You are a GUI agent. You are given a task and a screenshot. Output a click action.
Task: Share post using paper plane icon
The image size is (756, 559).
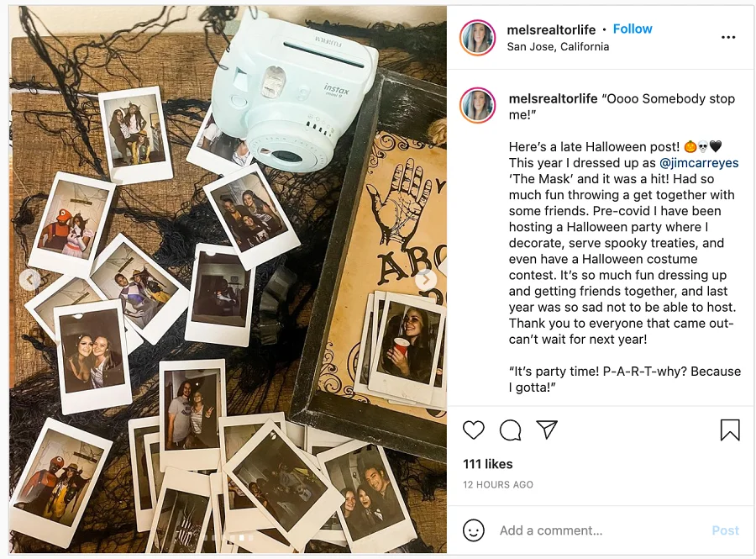pyautogui.click(x=547, y=430)
